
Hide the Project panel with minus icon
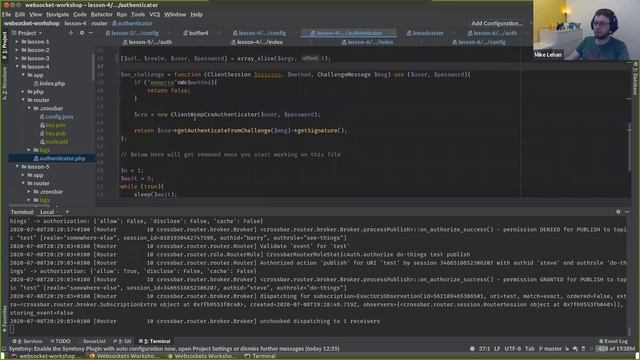click(91, 33)
